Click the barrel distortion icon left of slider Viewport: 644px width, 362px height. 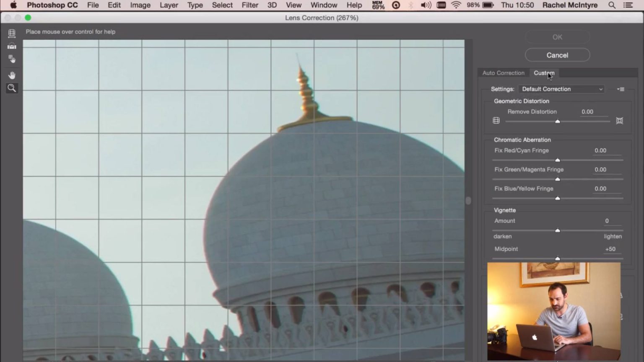pyautogui.click(x=496, y=121)
